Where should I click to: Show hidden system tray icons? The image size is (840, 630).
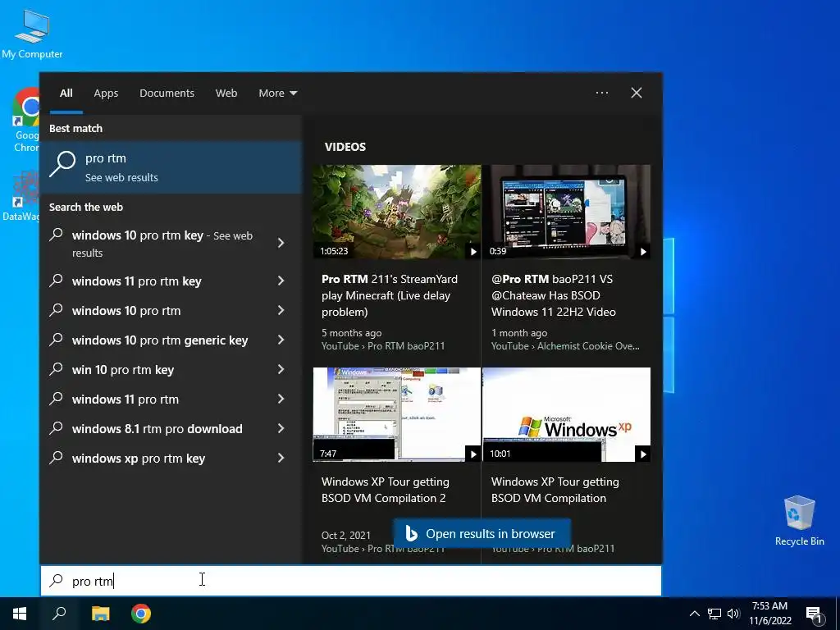click(694, 614)
